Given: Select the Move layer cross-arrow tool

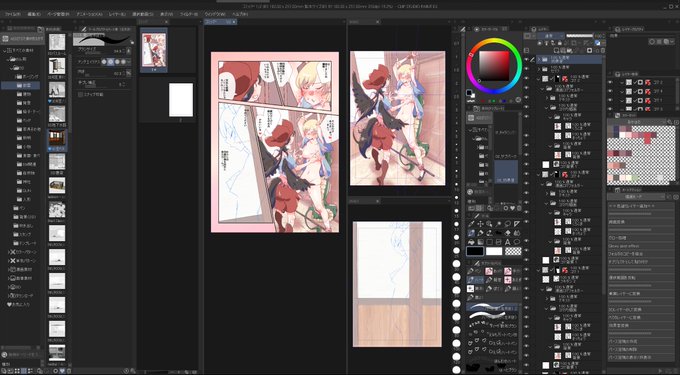Looking at the screenshot, I should pyautogui.click(x=481, y=224).
